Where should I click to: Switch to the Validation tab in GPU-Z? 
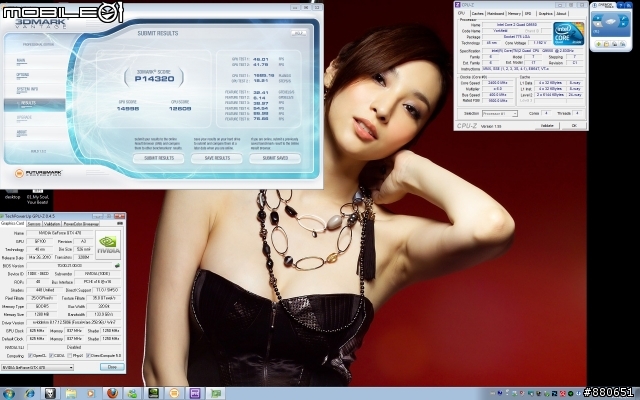point(52,224)
